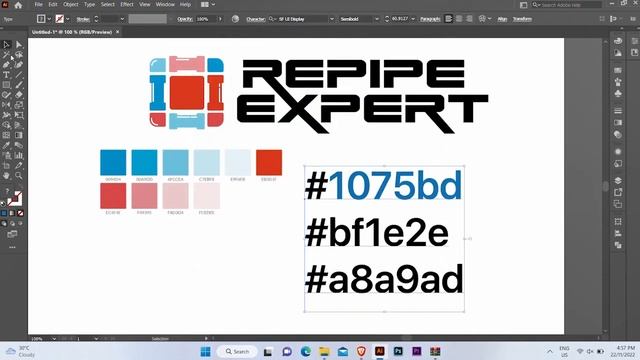Image resolution: width=640 pixels, height=360 pixels.
Task: Open the font family dropdown
Action: coord(332,19)
